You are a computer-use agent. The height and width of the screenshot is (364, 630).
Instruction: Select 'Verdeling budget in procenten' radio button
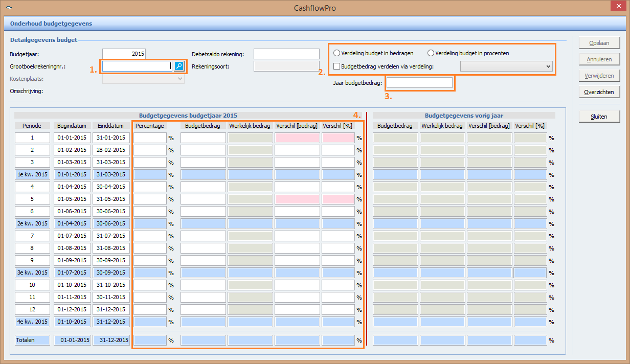pyautogui.click(x=431, y=53)
